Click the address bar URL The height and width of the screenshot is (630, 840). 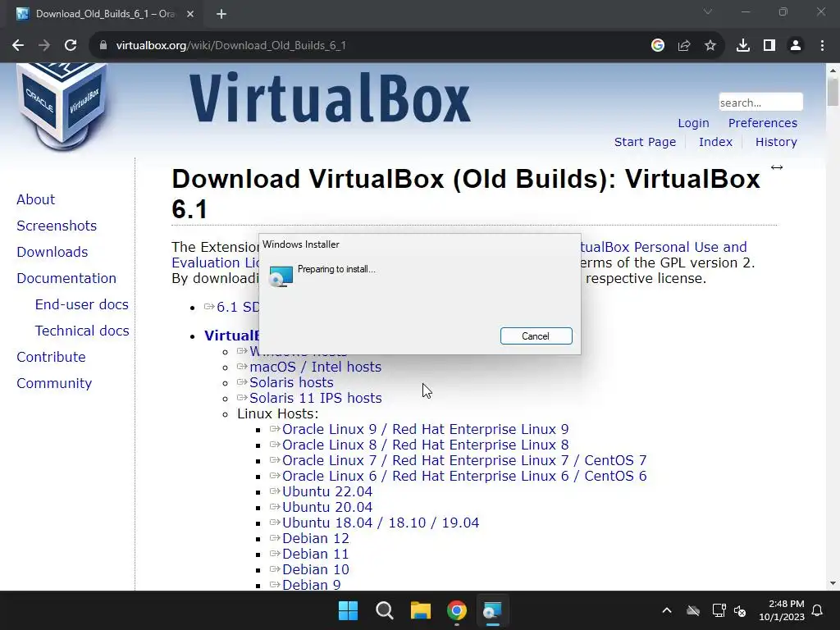231,46
